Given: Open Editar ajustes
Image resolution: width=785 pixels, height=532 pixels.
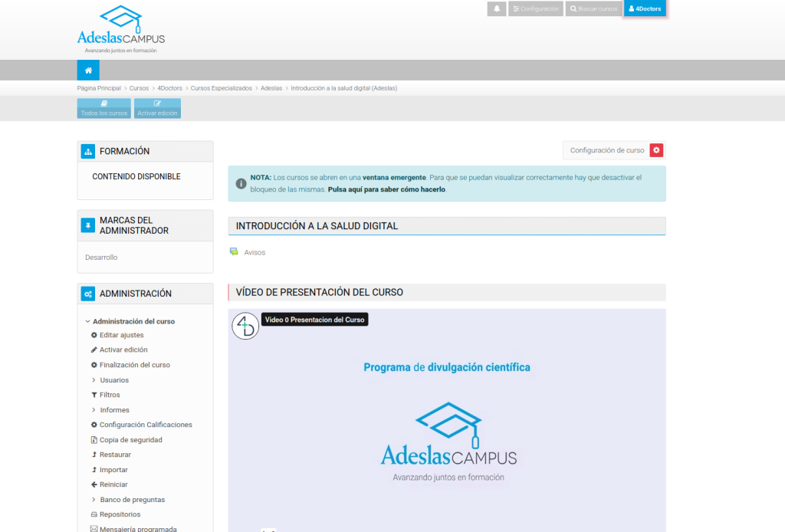Looking at the screenshot, I should pyautogui.click(x=122, y=335).
